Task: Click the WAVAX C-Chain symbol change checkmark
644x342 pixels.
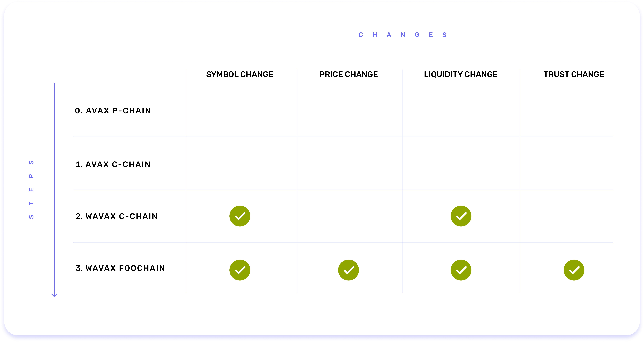Action: coord(240,216)
